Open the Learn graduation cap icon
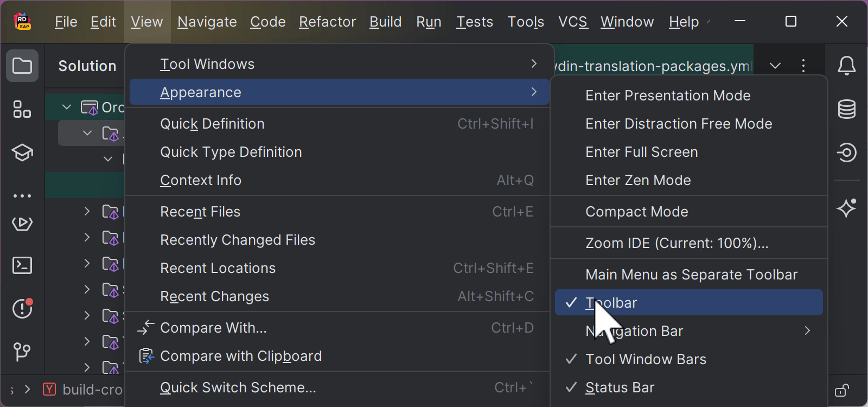 tap(22, 152)
